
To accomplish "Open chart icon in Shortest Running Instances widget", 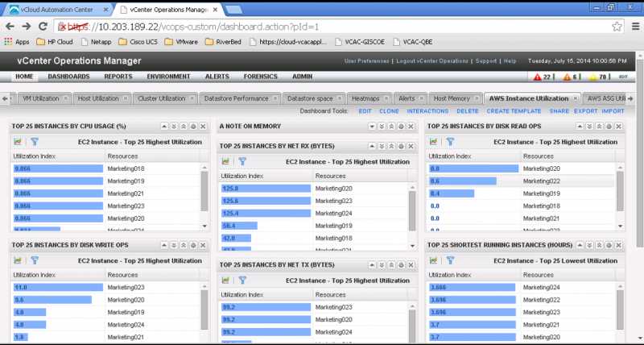I will point(433,260).
